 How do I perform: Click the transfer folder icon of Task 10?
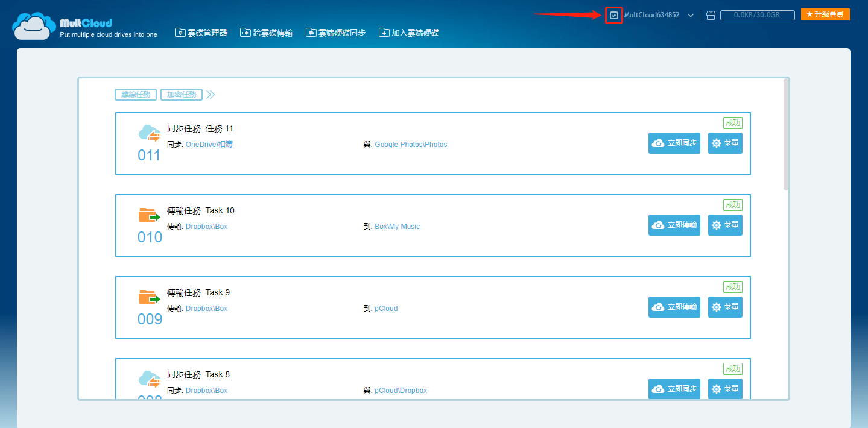[150, 215]
